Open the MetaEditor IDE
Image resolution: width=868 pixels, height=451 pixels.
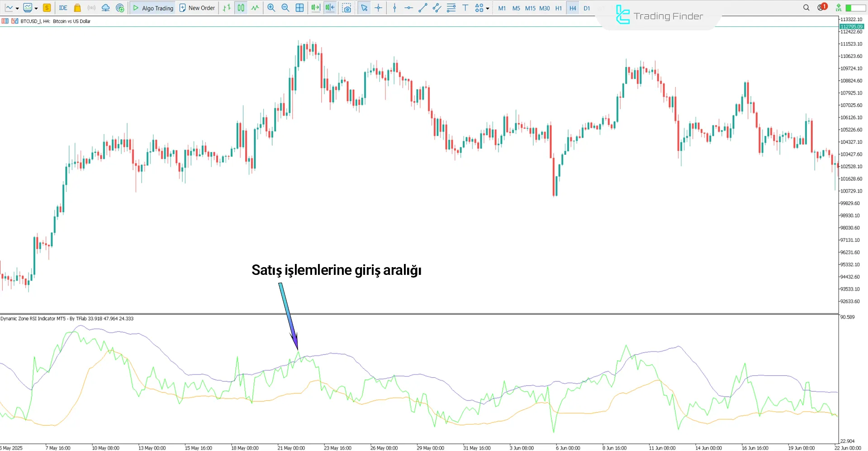pos(63,8)
